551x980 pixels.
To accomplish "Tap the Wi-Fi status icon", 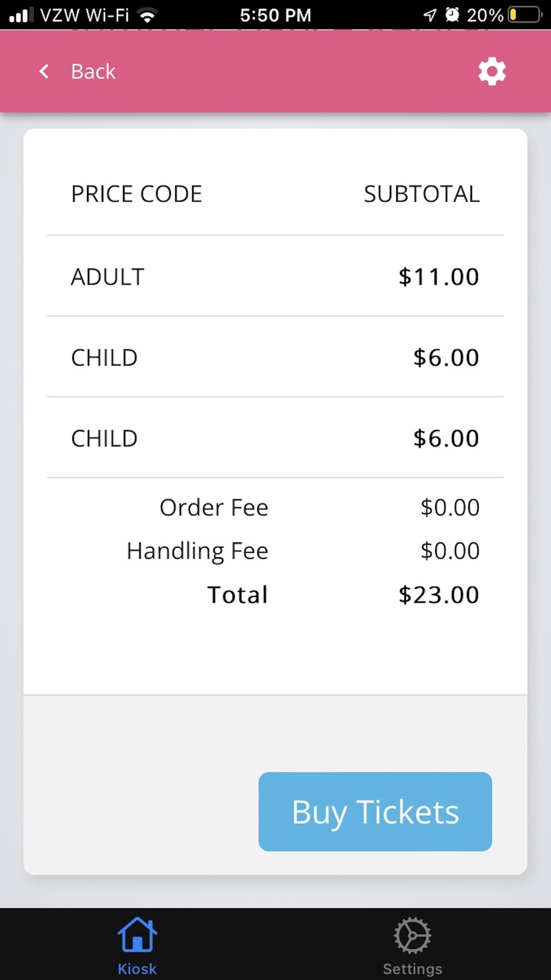I will click(x=147, y=15).
